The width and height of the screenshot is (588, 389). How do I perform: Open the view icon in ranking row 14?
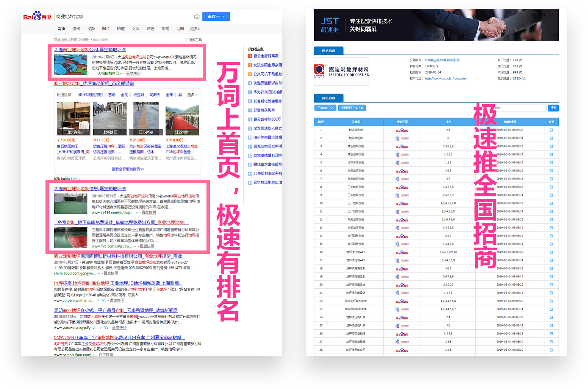(x=551, y=236)
